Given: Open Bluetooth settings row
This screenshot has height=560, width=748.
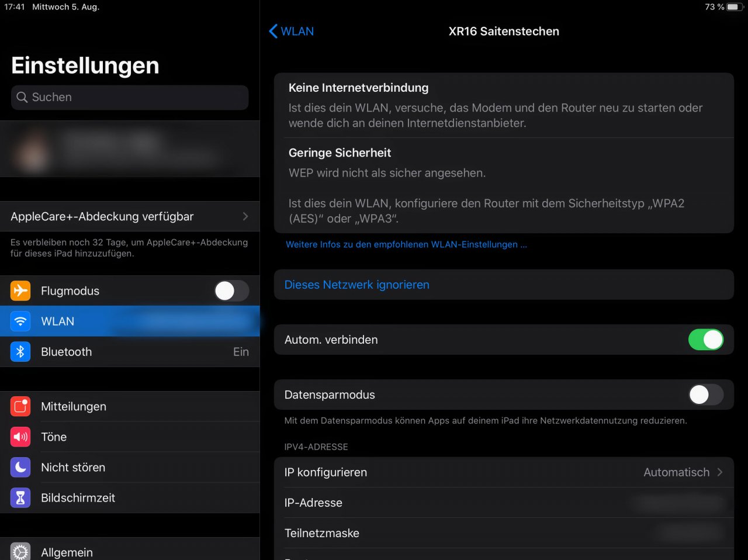Looking at the screenshot, I should click(x=130, y=351).
